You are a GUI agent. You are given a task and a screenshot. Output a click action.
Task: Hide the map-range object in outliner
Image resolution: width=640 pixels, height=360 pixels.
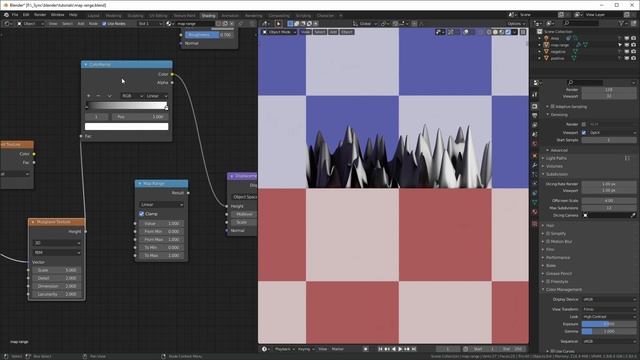pyautogui.click(x=627, y=45)
